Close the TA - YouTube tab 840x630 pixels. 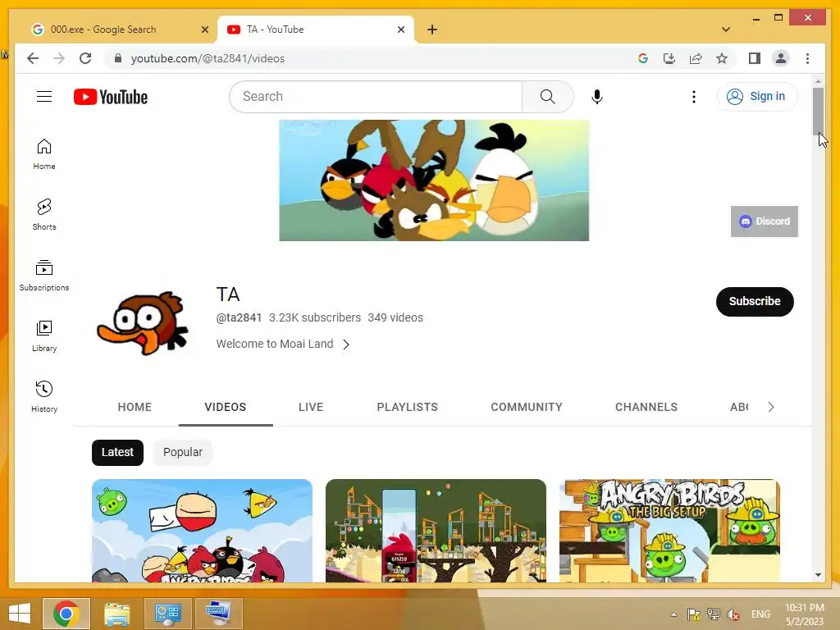click(x=400, y=30)
